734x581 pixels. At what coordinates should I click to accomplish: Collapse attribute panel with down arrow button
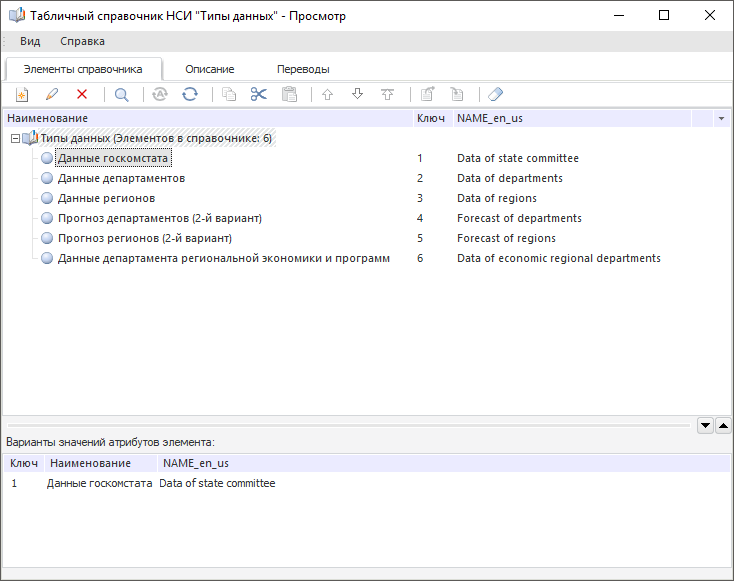click(705, 426)
